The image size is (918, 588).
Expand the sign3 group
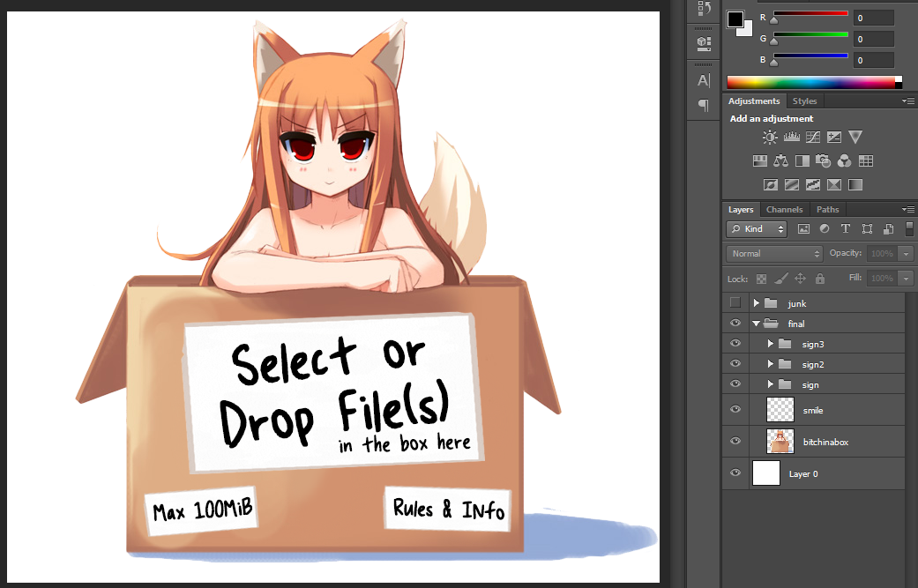coord(771,344)
